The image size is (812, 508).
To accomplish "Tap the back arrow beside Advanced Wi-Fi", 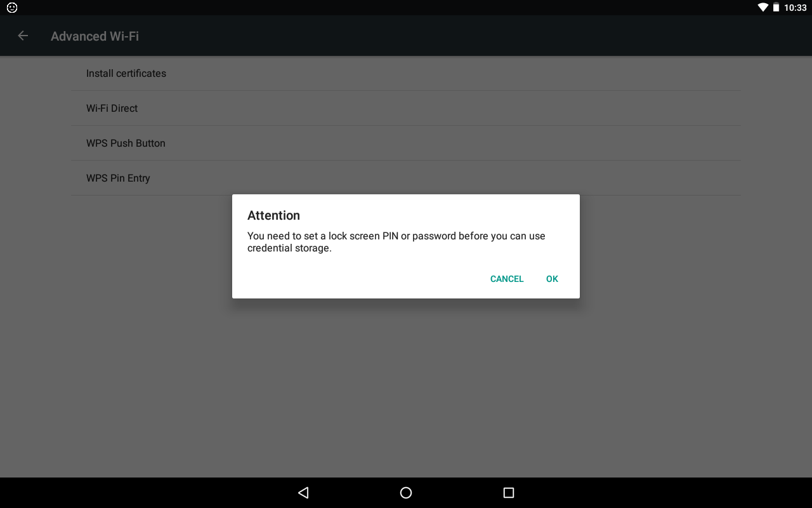I will (23, 36).
